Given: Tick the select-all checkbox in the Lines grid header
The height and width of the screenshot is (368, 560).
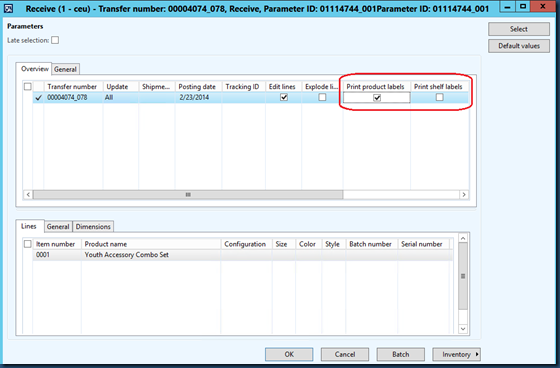Looking at the screenshot, I should point(28,244).
